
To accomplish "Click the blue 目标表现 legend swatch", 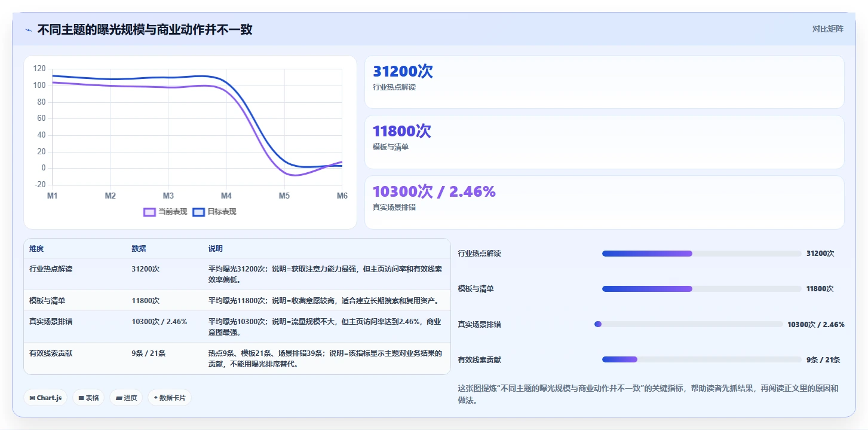I will coord(198,212).
